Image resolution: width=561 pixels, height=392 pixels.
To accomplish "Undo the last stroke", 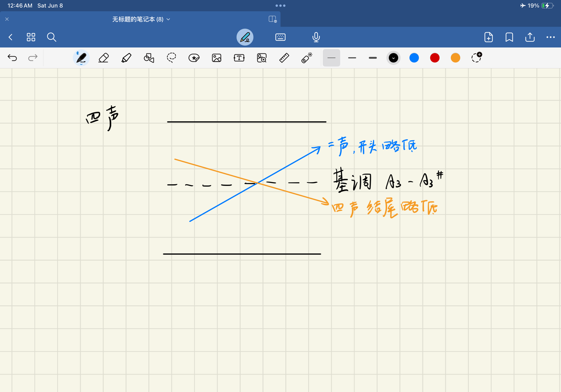I will point(12,58).
